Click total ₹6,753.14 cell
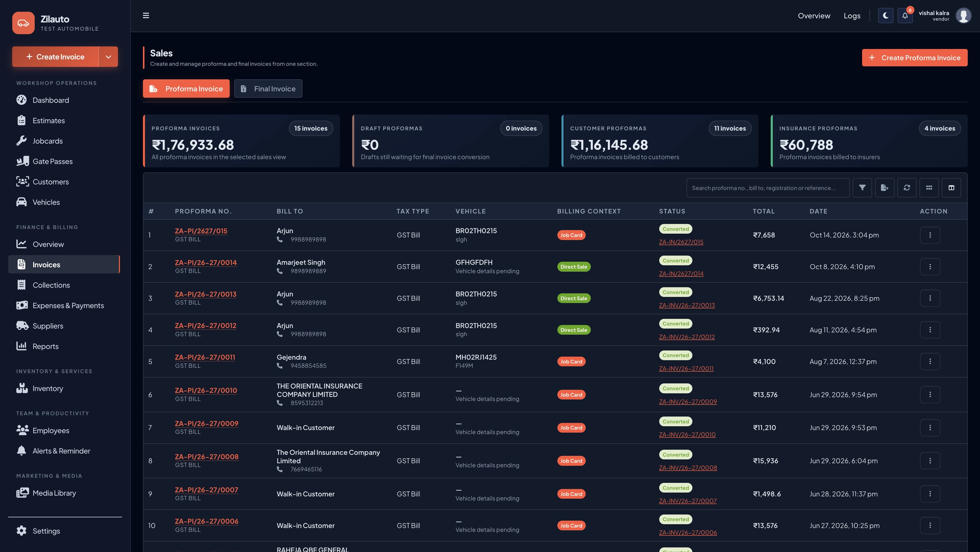 tap(768, 298)
